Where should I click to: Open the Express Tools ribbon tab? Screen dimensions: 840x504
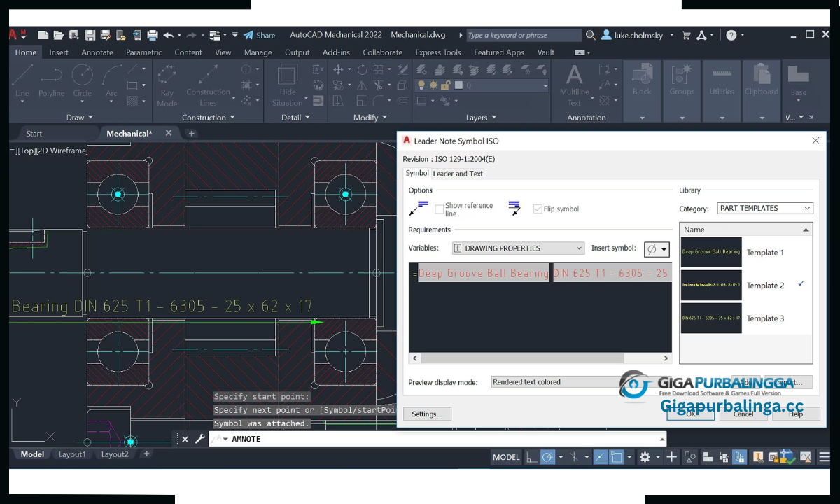pyautogui.click(x=438, y=52)
